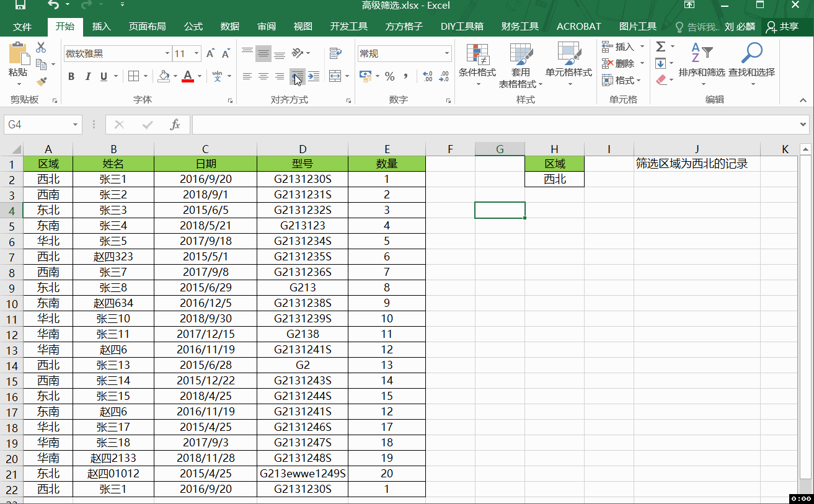Decrease decimal places
Image resolution: width=814 pixels, height=504 pixels.
(x=444, y=76)
